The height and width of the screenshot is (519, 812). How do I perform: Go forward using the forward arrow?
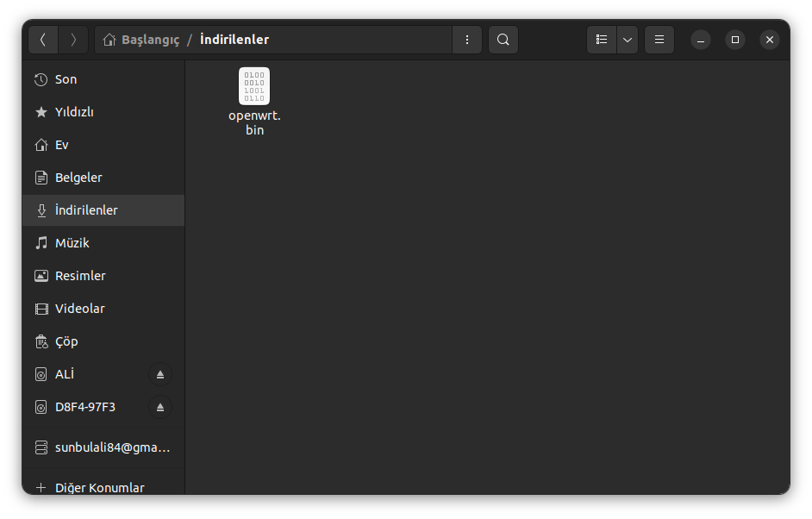[x=73, y=40]
